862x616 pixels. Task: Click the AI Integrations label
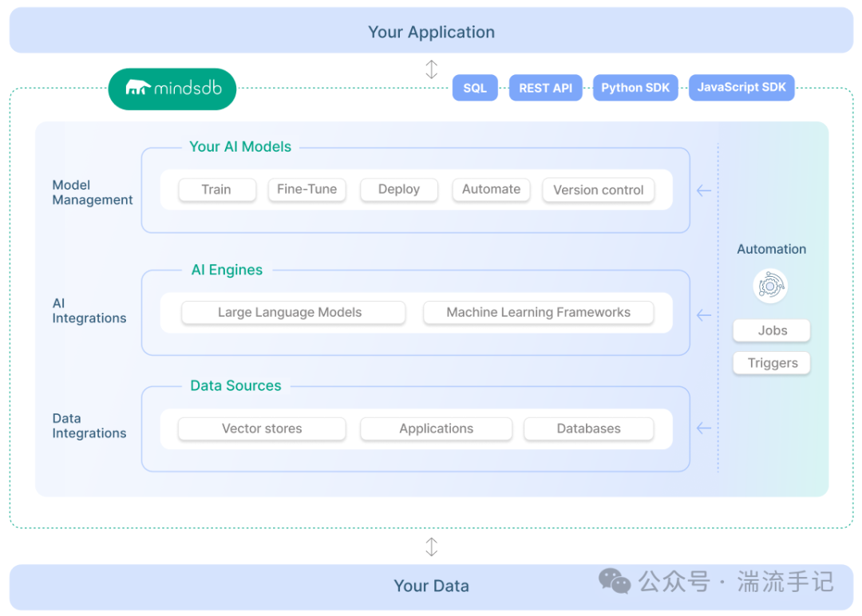[x=89, y=310]
